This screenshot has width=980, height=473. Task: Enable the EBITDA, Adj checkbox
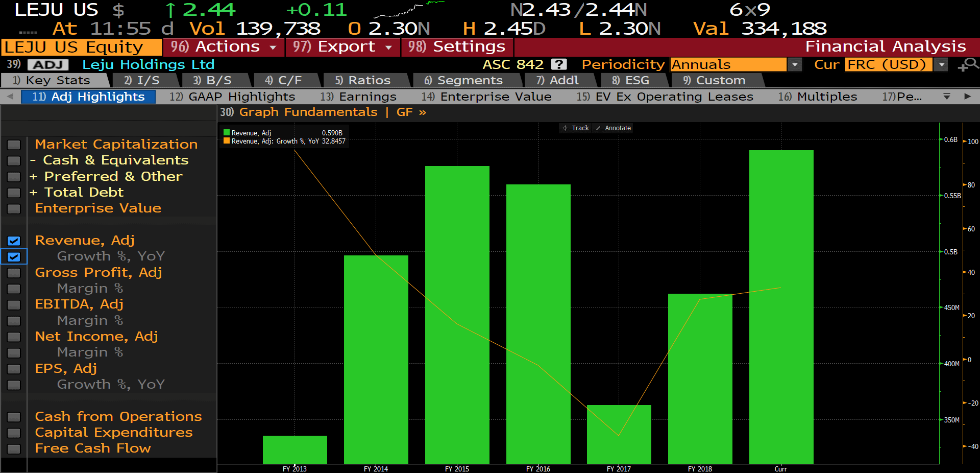[x=14, y=304]
